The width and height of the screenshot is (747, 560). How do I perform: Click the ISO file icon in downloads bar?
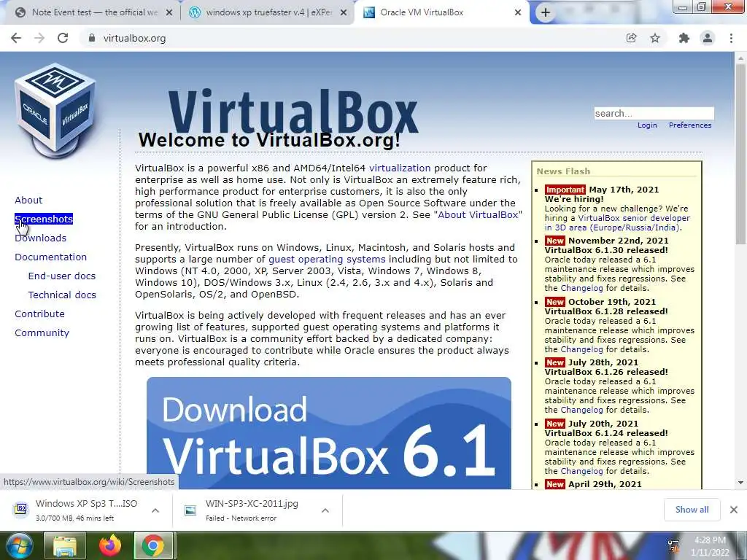click(20, 510)
